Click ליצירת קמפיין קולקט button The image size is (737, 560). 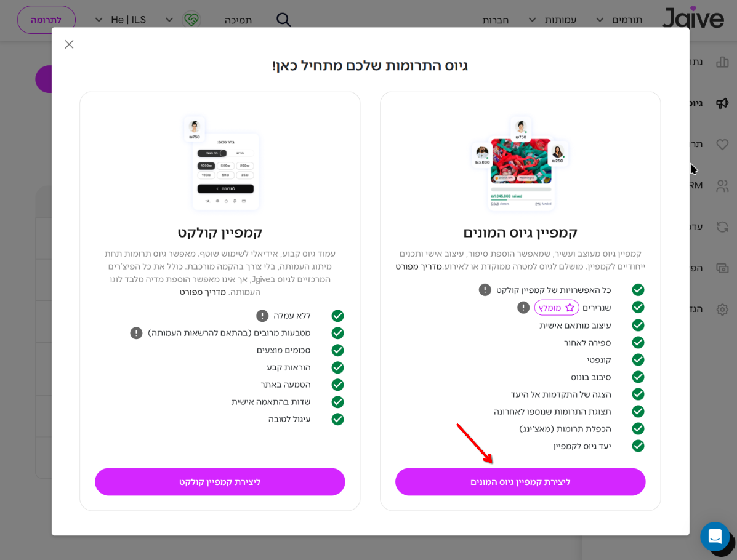220,482
